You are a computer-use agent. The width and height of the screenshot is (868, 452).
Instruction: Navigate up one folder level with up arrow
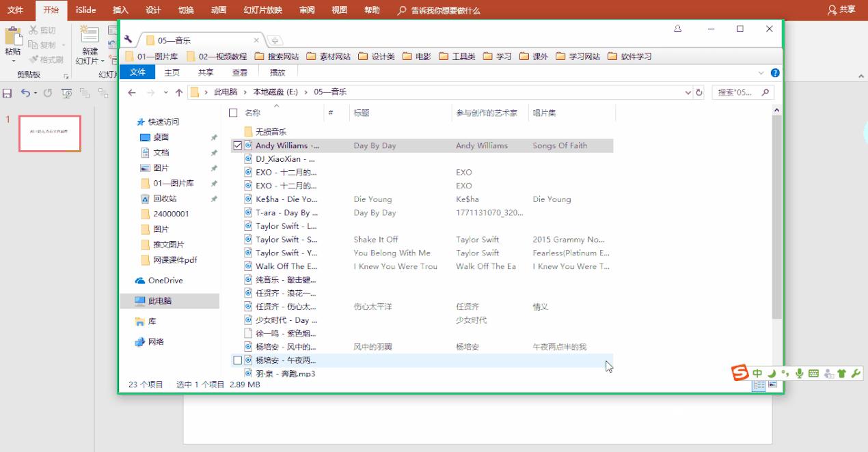pos(179,91)
